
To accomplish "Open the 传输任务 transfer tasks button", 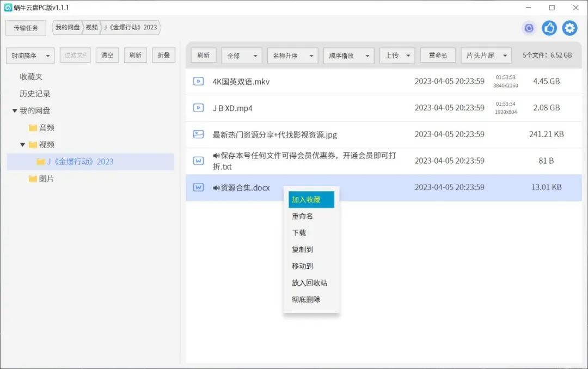I will coord(26,28).
